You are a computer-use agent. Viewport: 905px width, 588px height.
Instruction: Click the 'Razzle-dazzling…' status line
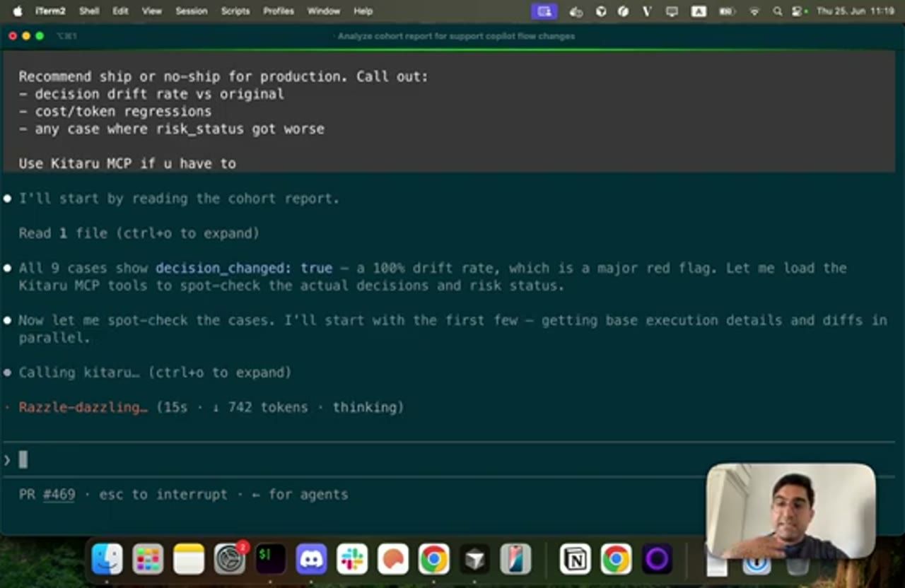click(x=211, y=407)
